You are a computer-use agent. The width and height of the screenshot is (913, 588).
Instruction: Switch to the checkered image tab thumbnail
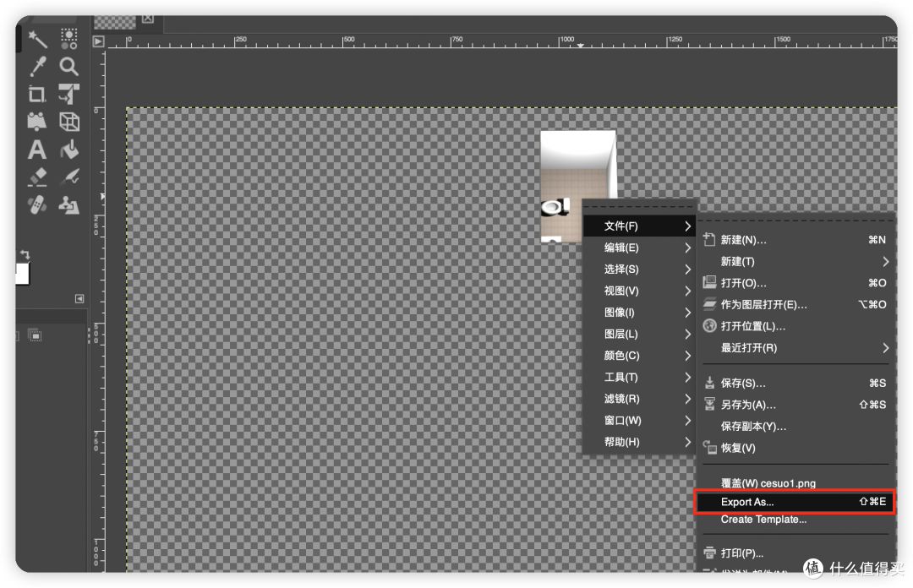pos(115,21)
